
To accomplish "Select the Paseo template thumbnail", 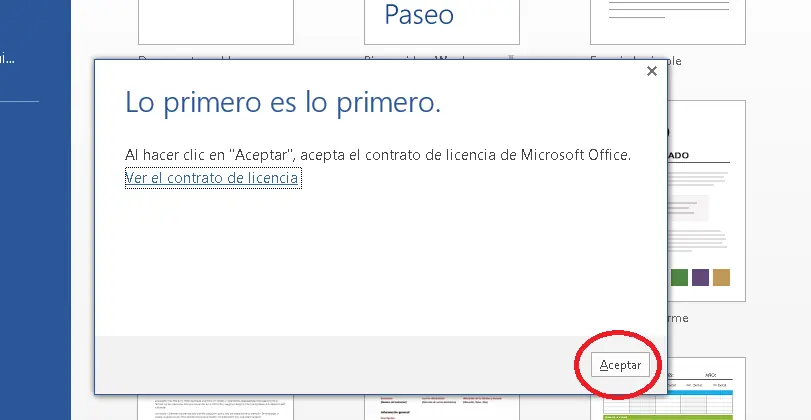I will (x=442, y=22).
